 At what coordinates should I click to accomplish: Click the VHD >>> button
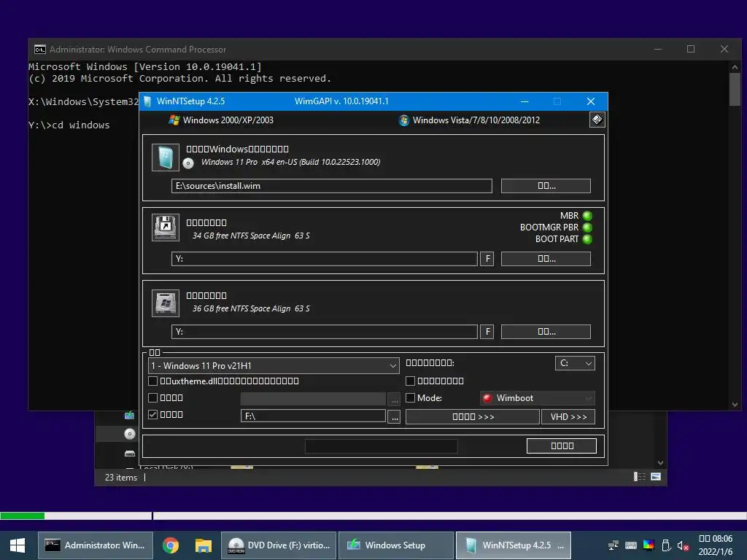568,416
